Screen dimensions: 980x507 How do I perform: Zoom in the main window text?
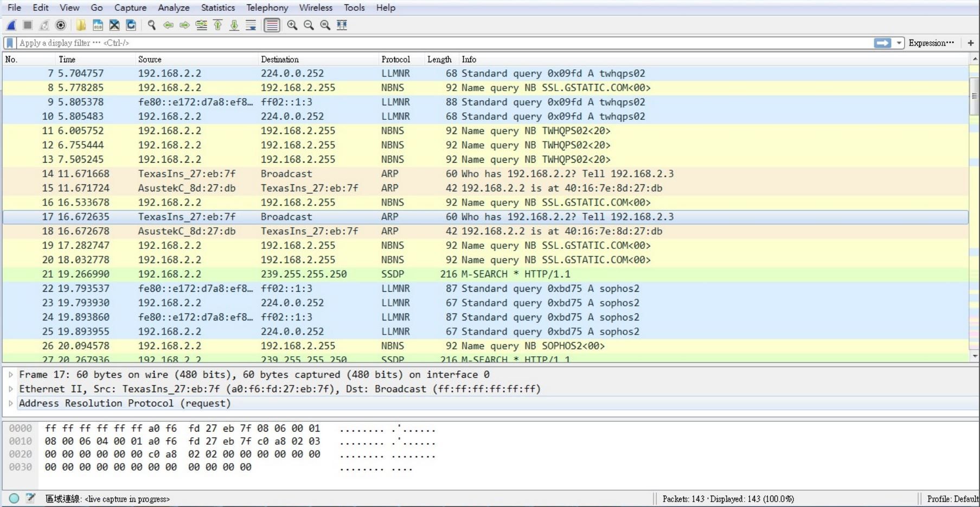pyautogui.click(x=292, y=25)
